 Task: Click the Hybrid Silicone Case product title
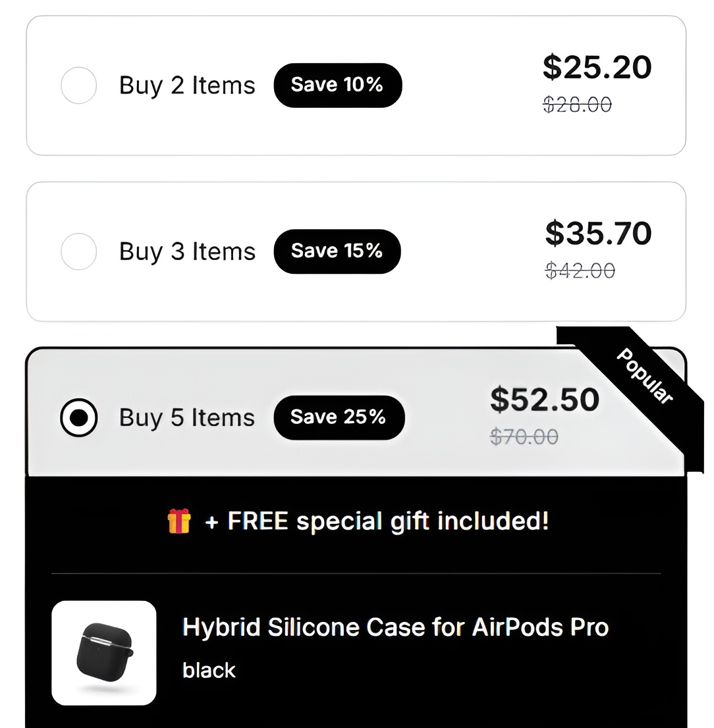pos(395,627)
